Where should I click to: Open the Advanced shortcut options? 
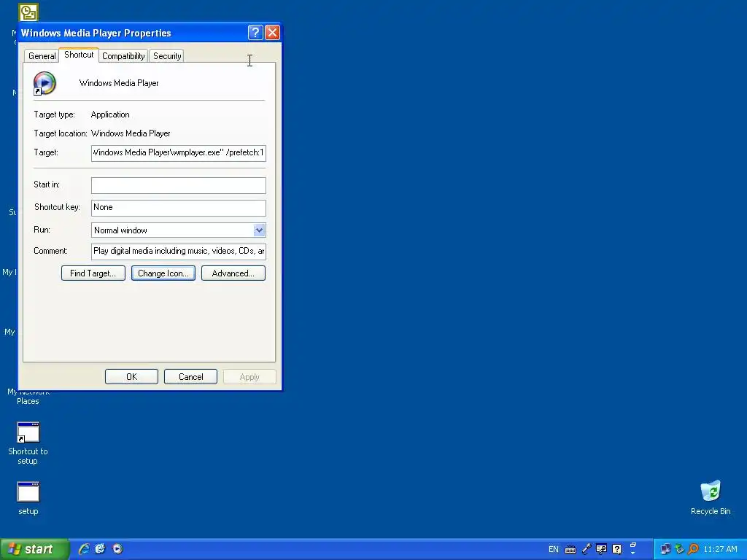point(233,273)
